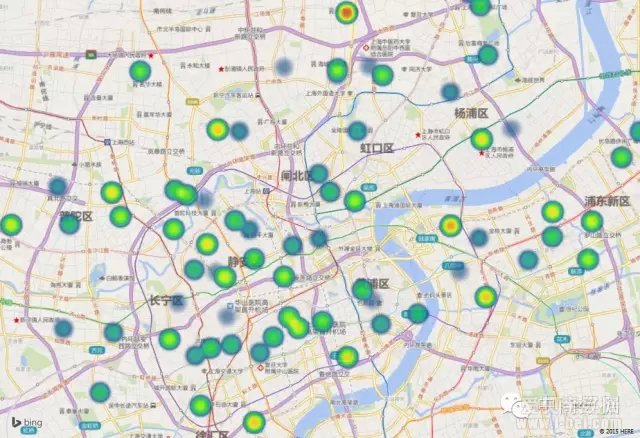
Task: Click the red star for 彭浦镇人民政府
Action: pyautogui.click(x=221, y=69)
